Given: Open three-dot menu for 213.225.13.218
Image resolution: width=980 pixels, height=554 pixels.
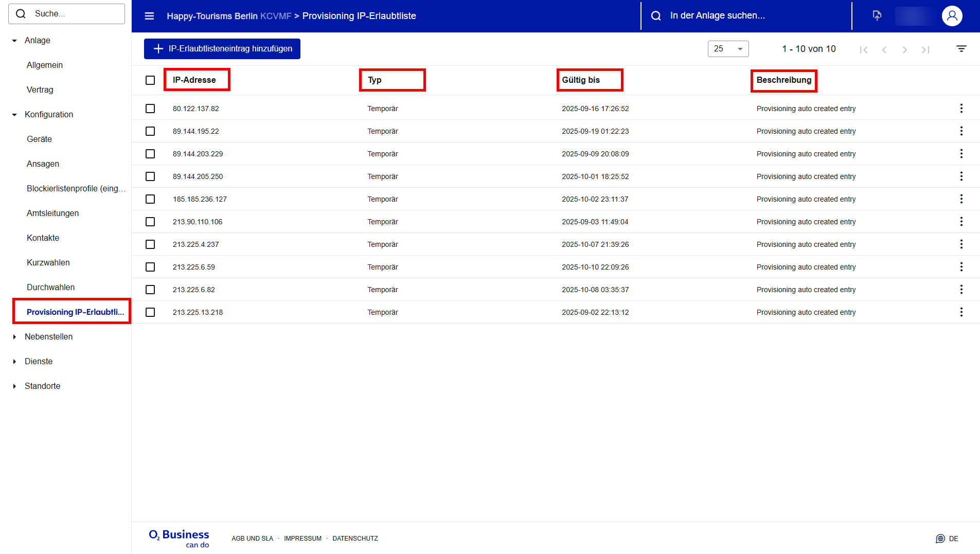Looking at the screenshot, I should tap(961, 312).
